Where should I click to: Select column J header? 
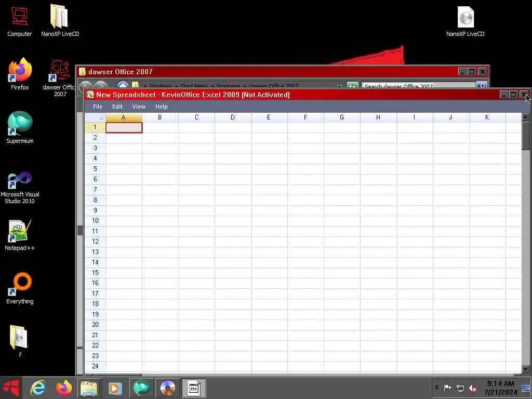coord(450,117)
